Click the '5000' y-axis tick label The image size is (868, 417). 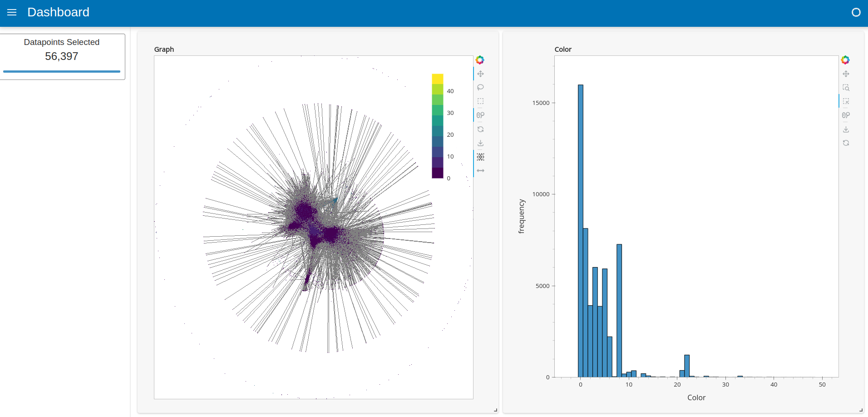tap(542, 286)
